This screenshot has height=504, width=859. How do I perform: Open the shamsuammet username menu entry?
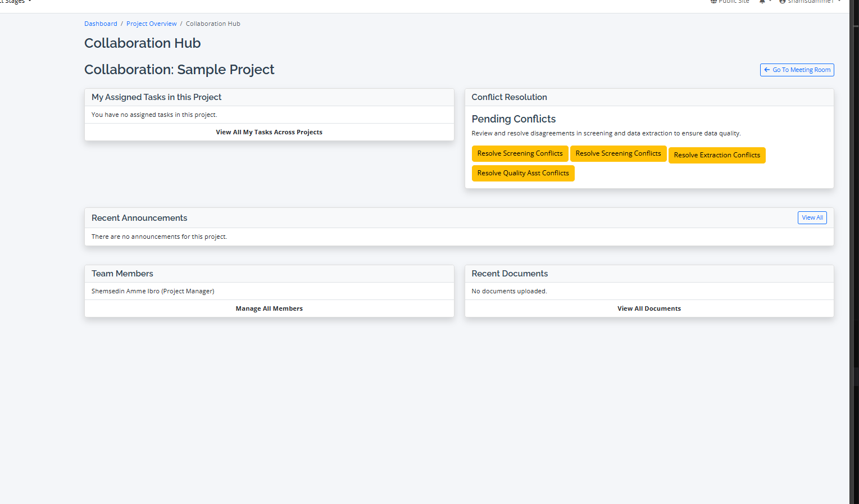pyautogui.click(x=810, y=2)
